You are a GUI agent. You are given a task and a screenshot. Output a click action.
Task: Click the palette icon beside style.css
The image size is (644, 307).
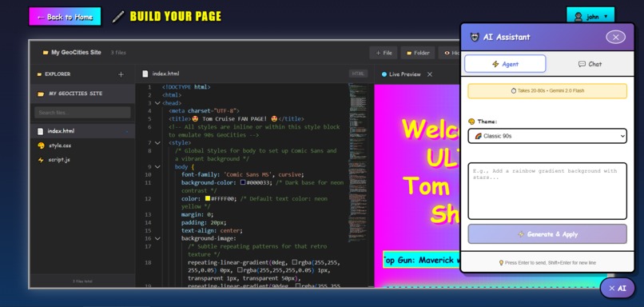pos(41,146)
